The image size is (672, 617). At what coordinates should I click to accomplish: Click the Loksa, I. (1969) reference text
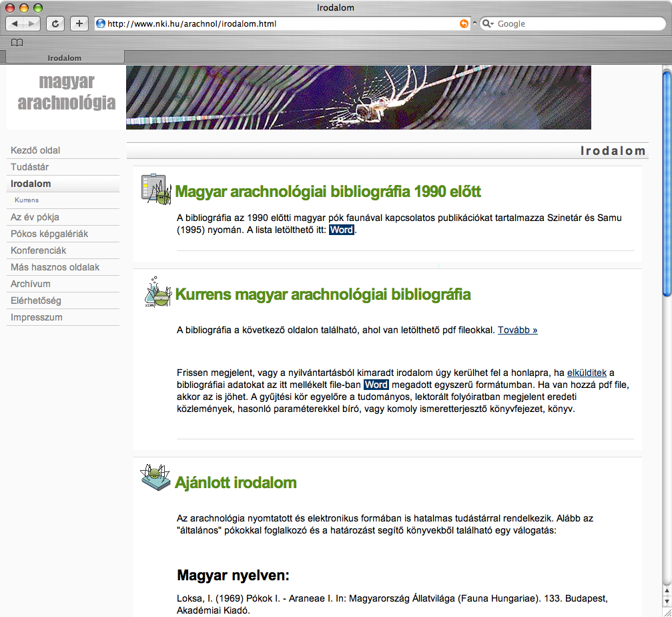coord(392,604)
